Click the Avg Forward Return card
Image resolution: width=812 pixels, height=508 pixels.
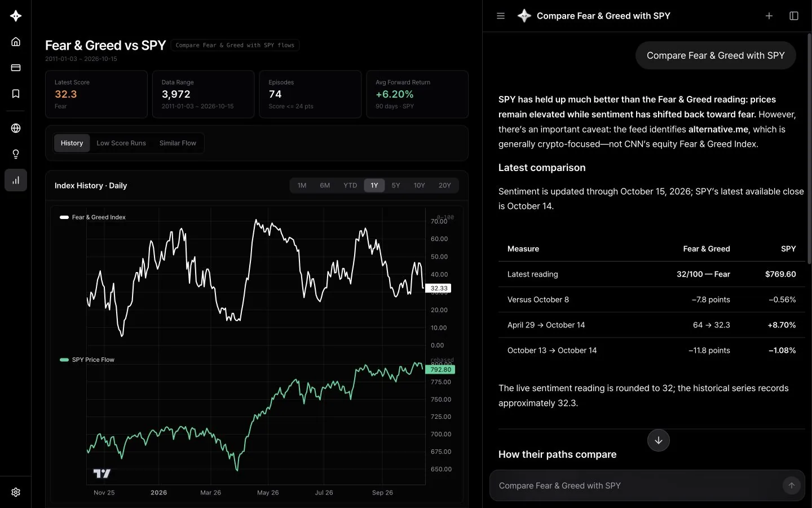[417, 94]
